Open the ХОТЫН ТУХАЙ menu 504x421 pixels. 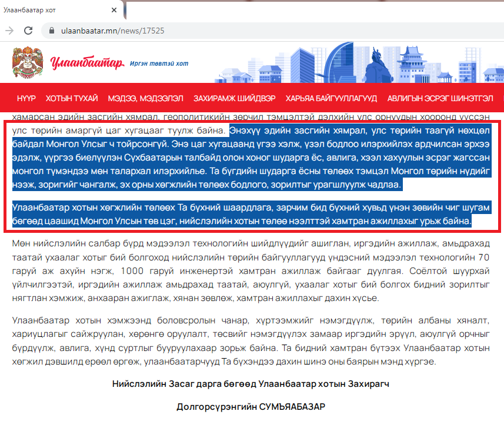(72, 98)
